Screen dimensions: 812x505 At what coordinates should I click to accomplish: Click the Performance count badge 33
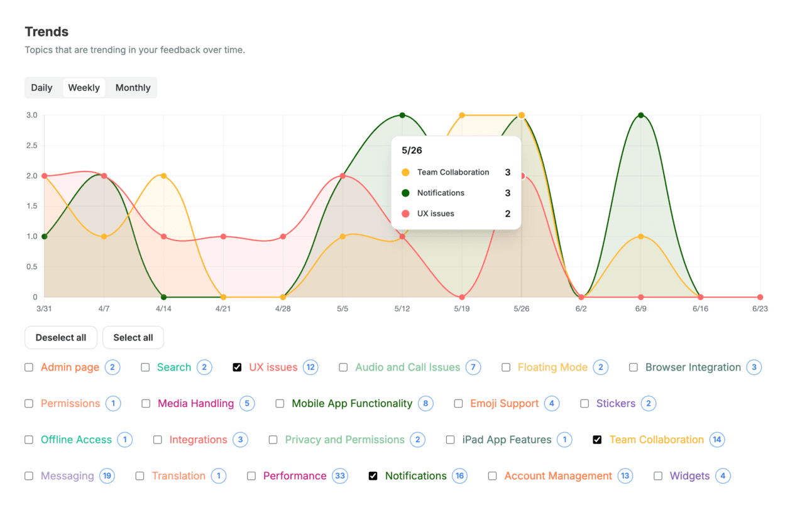pyautogui.click(x=340, y=476)
